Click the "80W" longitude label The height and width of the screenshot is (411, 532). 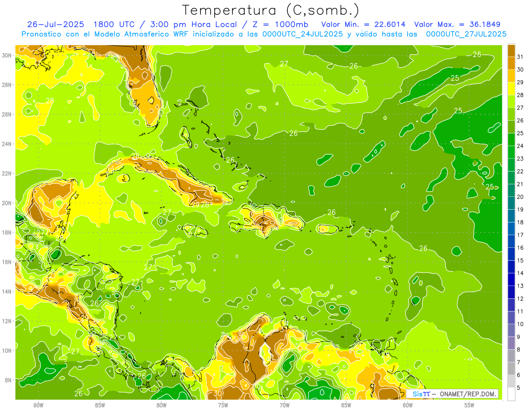(161, 406)
